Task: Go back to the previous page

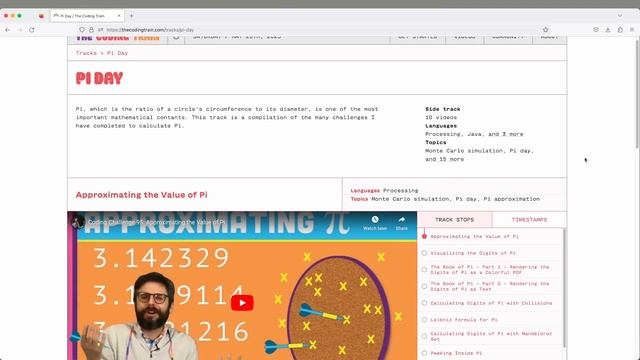Action: click(x=7, y=30)
